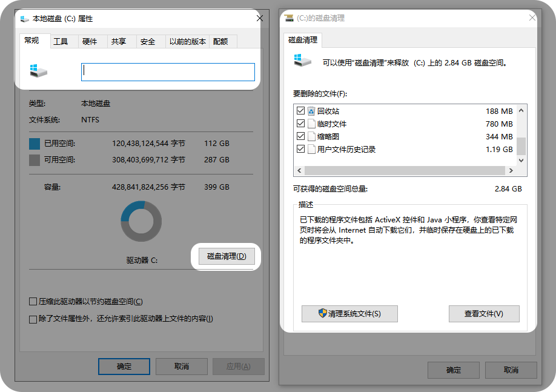This screenshot has height=392, width=556.
Task: Click the shield icon on the 清理系统文件 button
Action: pos(322,313)
